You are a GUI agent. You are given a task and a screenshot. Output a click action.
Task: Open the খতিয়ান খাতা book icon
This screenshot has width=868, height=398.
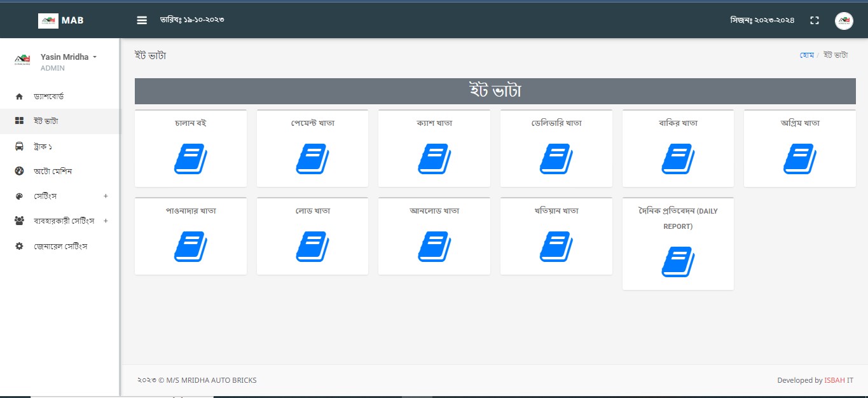(556, 247)
